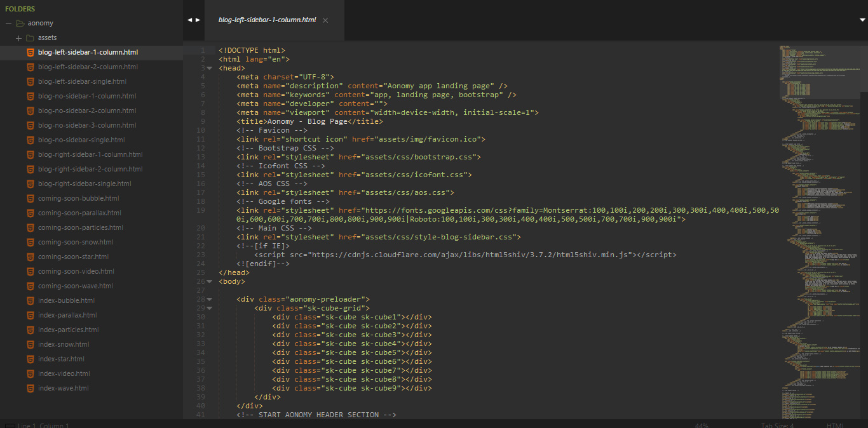
Task: Open blog-left-sidebar-1-column.html in sidebar
Action: (88, 52)
